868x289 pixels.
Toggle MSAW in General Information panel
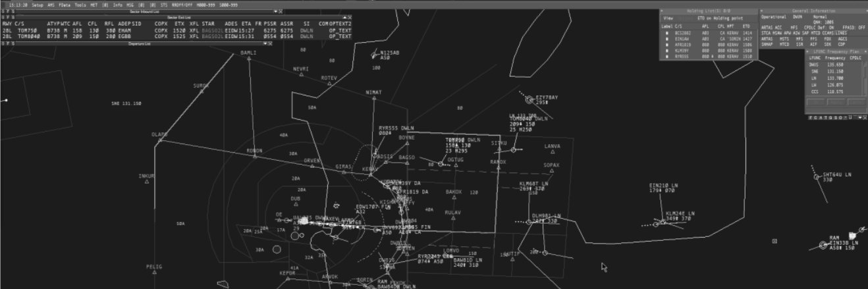point(776,32)
